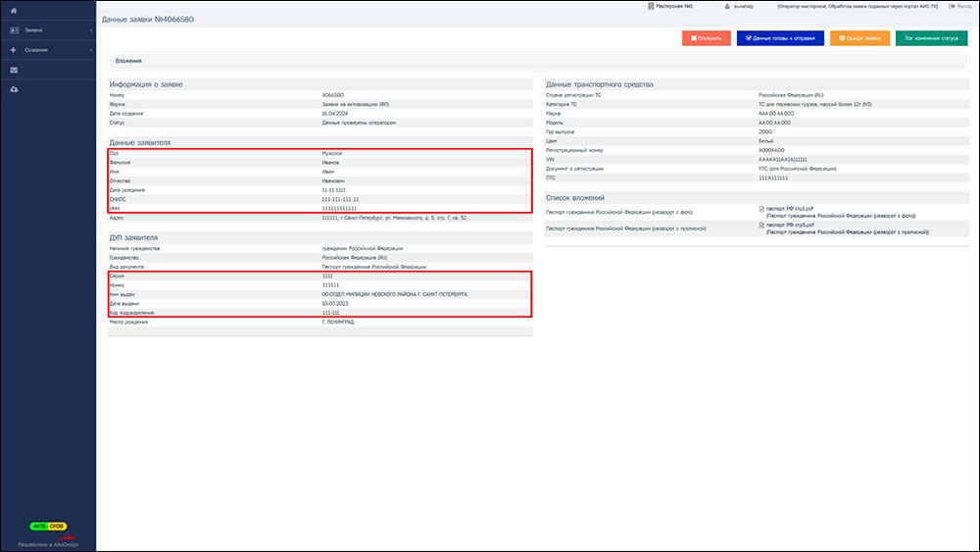Screen dimensions: 980x552
Task: Expand the Вложения panel
Action: [128, 61]
